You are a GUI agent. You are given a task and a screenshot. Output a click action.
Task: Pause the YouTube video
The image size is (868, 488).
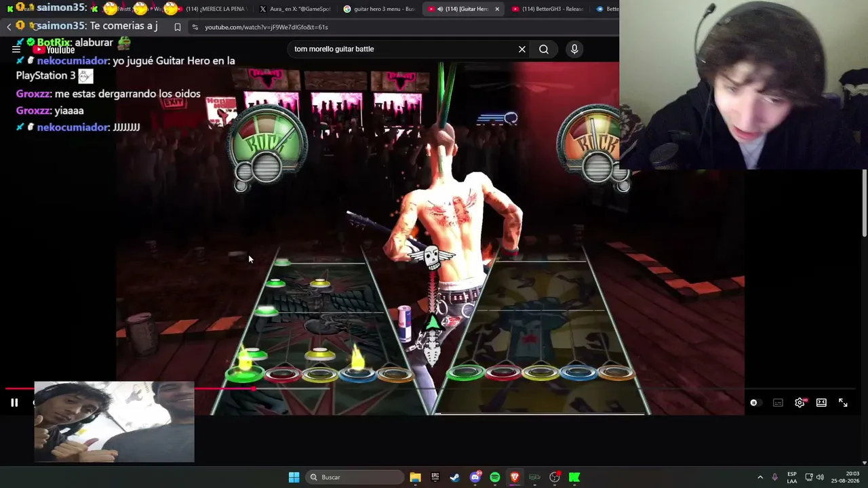(x=14, y=403)
